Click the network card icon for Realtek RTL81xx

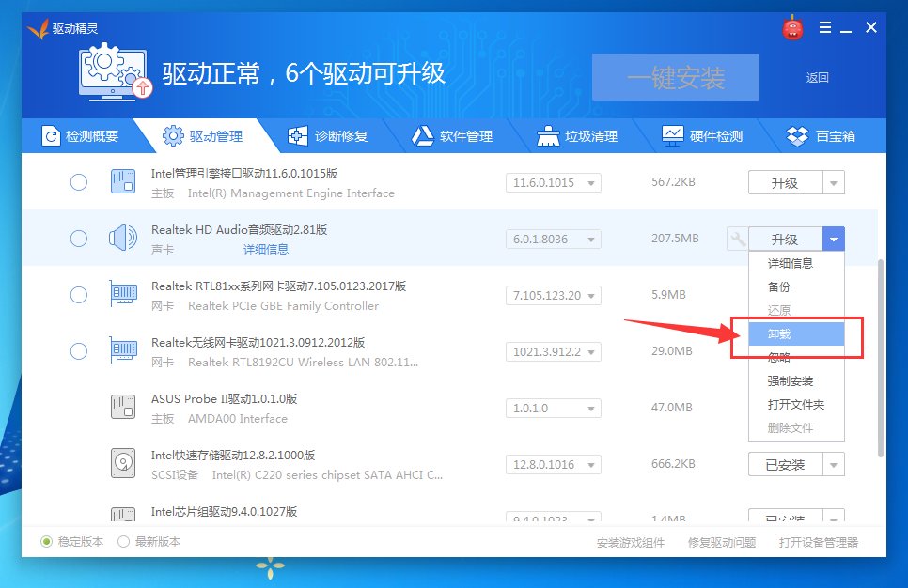123,293
